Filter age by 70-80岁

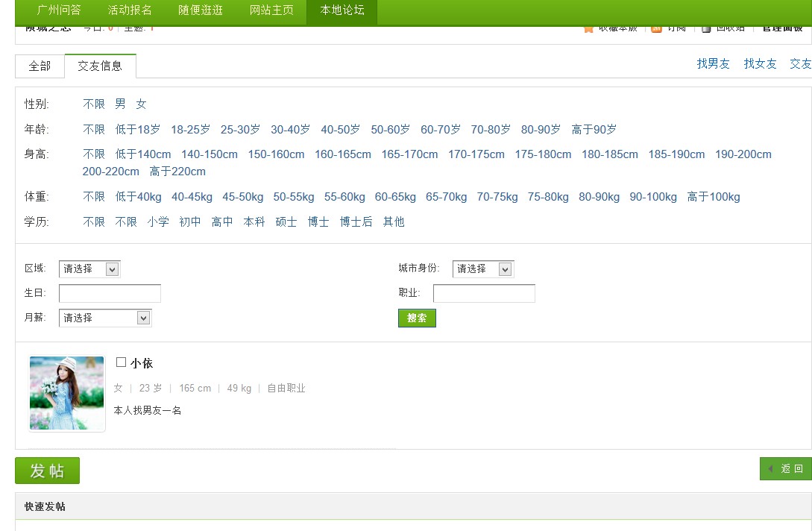pos(491,130)
